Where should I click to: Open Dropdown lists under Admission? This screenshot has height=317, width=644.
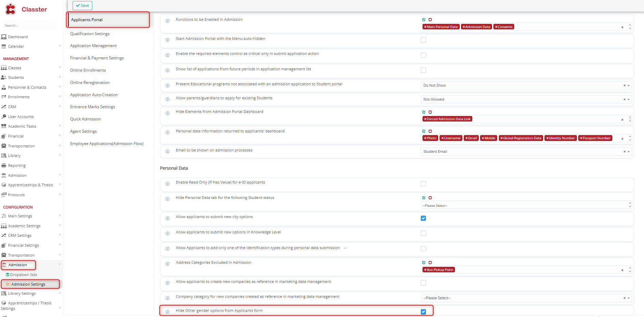[x=23, y=275]
